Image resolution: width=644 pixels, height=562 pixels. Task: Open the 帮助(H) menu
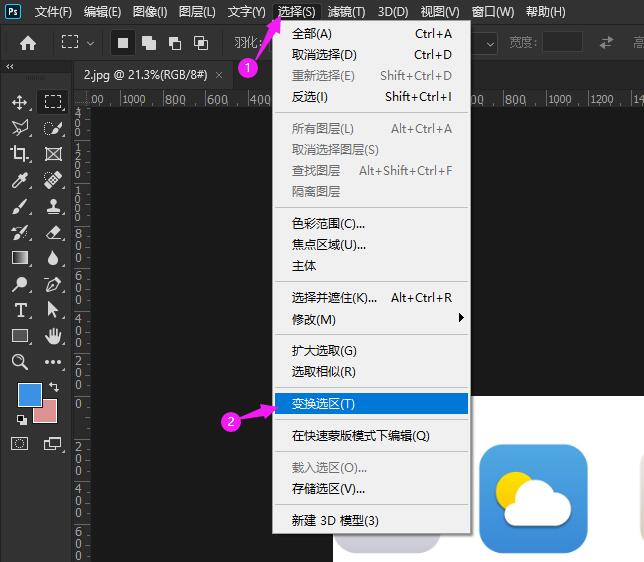coord(546,12)
